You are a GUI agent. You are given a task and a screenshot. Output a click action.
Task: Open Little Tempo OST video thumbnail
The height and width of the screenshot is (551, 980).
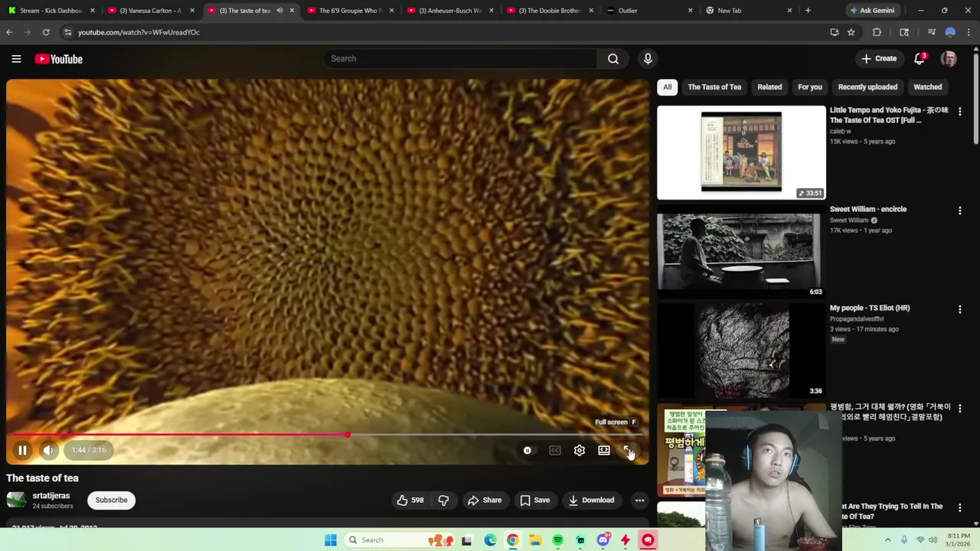click(x=741, y=153)
